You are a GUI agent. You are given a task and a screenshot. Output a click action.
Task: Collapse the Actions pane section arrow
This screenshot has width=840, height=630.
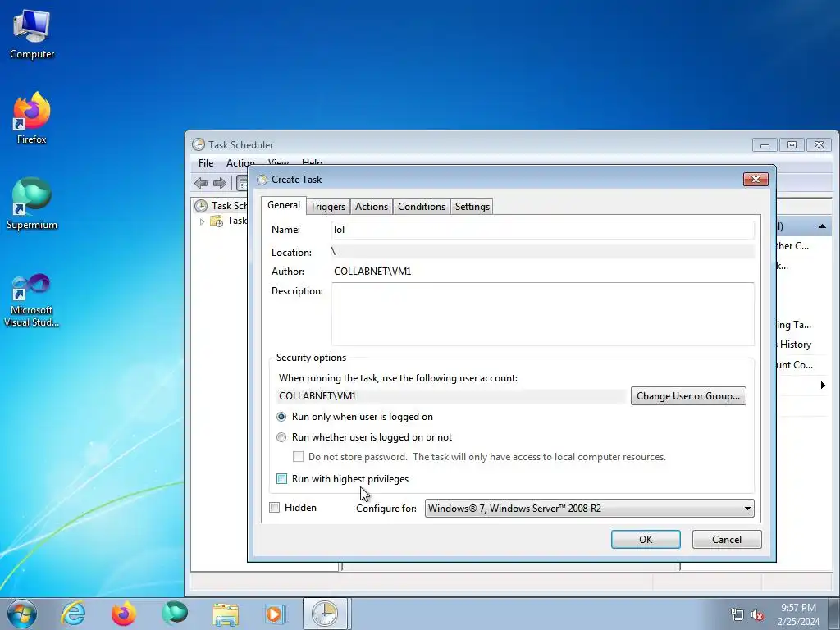coord(822,226)
